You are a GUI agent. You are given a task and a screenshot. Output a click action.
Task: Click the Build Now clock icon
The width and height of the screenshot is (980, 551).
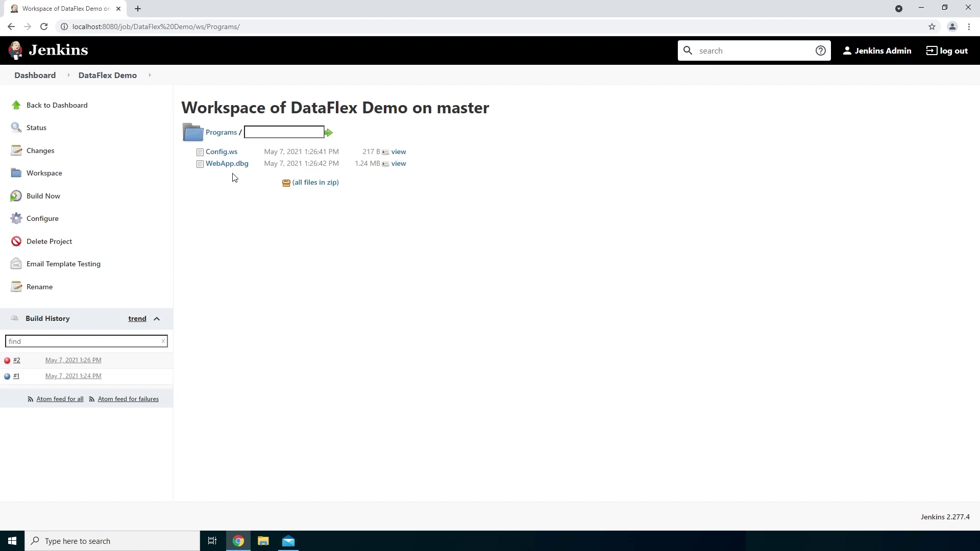[x=16, y=196]
